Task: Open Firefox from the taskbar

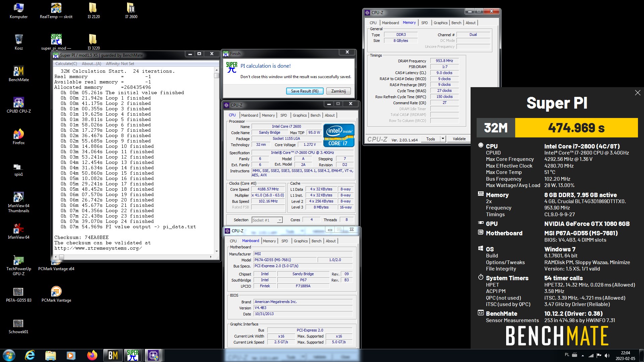Action: click(x=92, y=355)
